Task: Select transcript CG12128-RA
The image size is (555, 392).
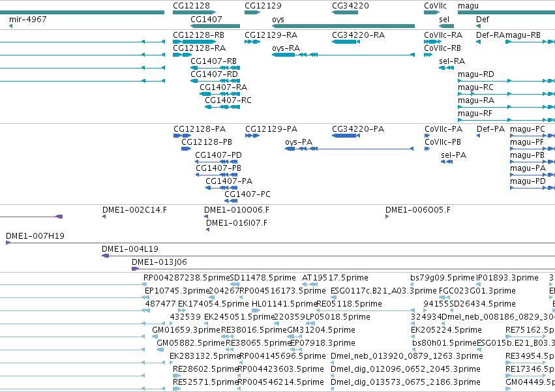Action: [x=183, y=55]
